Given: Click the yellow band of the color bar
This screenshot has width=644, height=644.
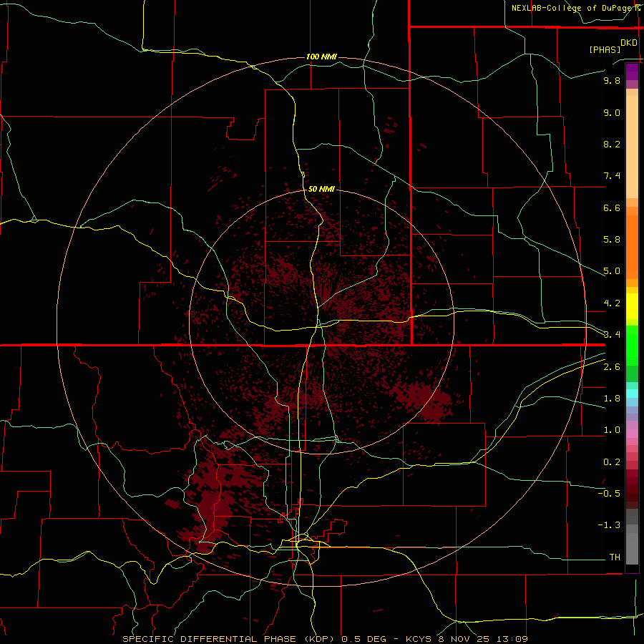Looking at the screenshot, I should coord(632,306).
